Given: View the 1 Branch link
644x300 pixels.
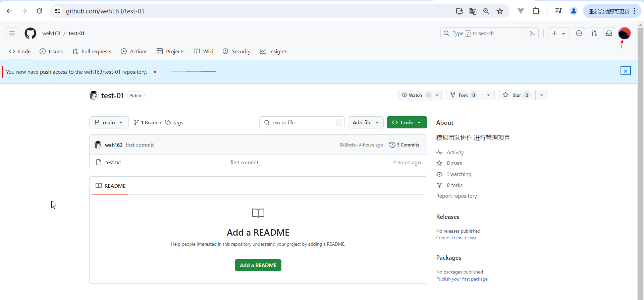Looking at the screenshot, I should tap(148, 123).
